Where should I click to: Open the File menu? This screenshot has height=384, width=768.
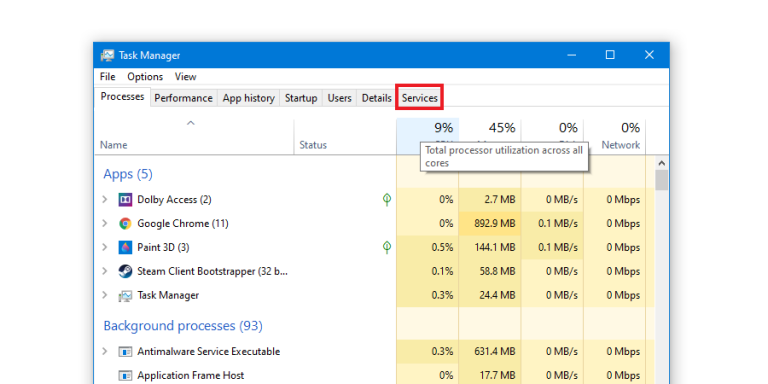click(x=108, y=77)
